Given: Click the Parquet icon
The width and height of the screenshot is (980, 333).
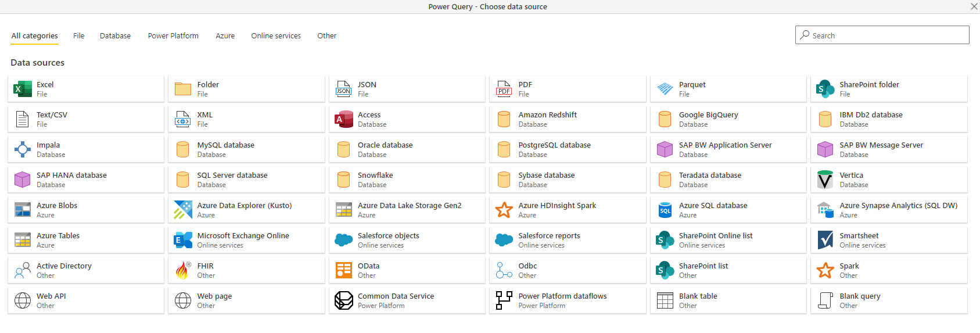Looking at the screenshot, I should click(x=665, y=89).
